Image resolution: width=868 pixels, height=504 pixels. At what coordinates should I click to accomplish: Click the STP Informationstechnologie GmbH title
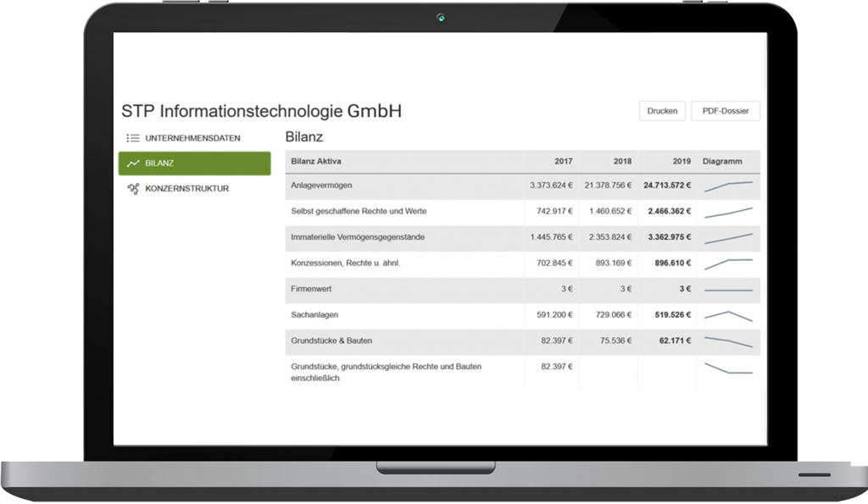[261, 111]
